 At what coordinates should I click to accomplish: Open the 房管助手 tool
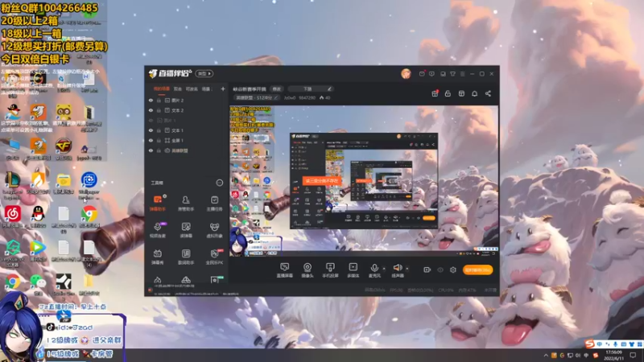186,203
